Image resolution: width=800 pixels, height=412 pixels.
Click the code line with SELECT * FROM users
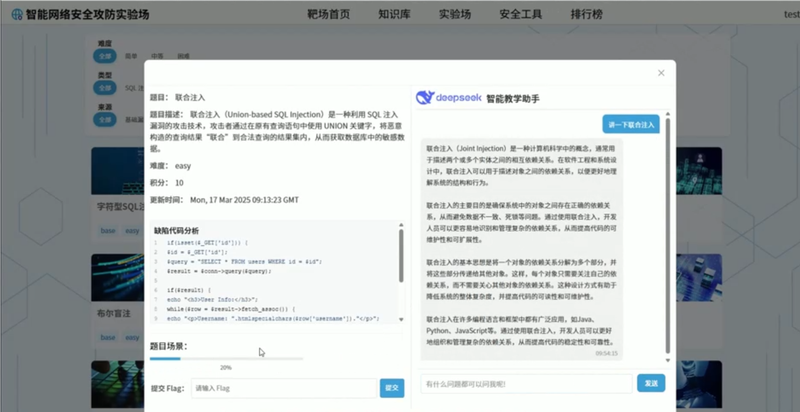click(x=244, y=262)
